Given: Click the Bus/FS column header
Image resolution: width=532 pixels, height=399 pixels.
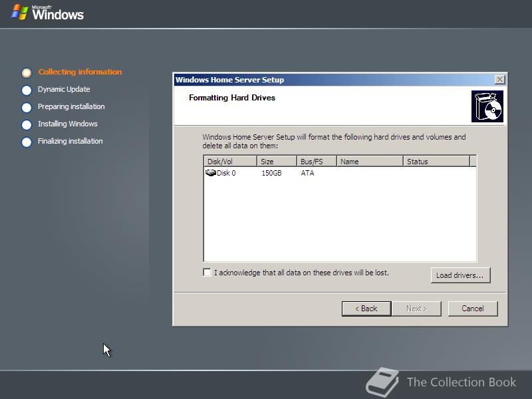Looking at the screenshot, I should [317, 162].
